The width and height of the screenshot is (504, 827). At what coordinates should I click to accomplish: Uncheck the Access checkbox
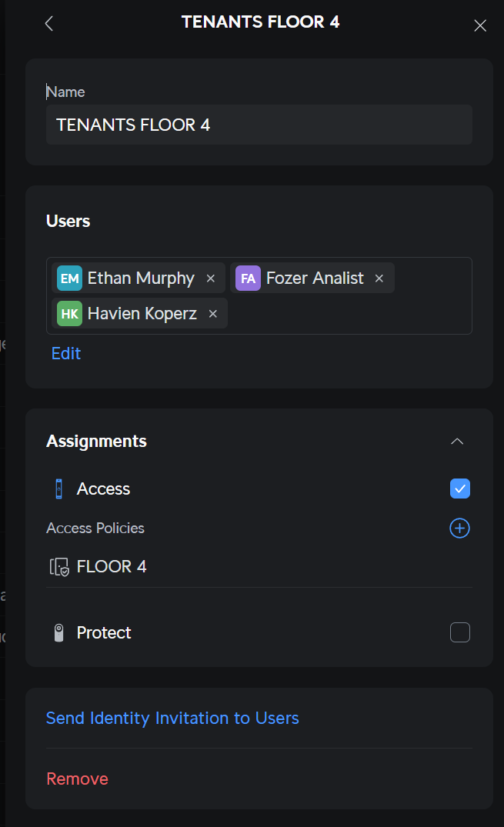click(460, 489)
